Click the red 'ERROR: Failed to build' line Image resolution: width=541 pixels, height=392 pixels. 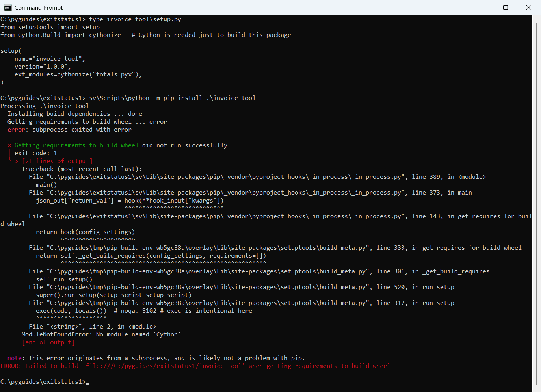tap(195, 366)
